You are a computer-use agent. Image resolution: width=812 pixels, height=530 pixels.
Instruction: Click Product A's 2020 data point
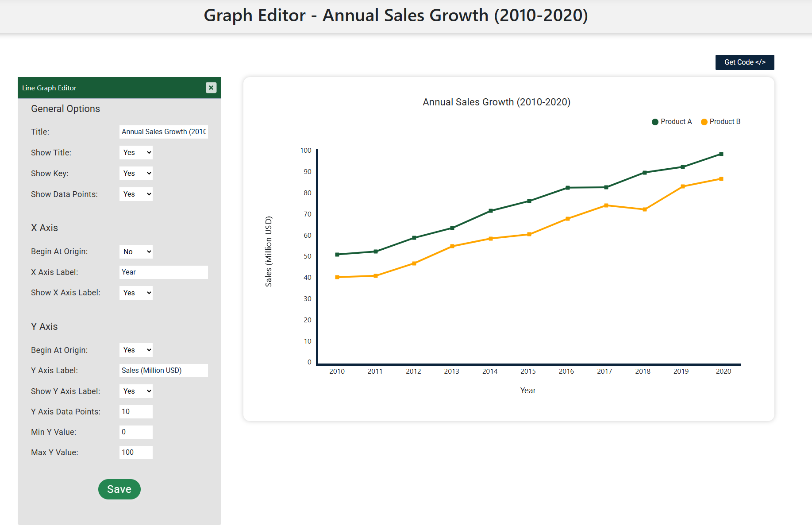click(721, 155)
